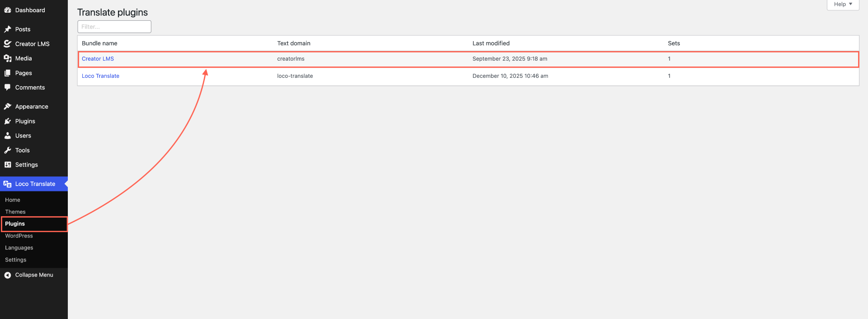Screen dimensions: 868x319
Task: Open main Settings menu item below Tools
Action: (27, 165)
